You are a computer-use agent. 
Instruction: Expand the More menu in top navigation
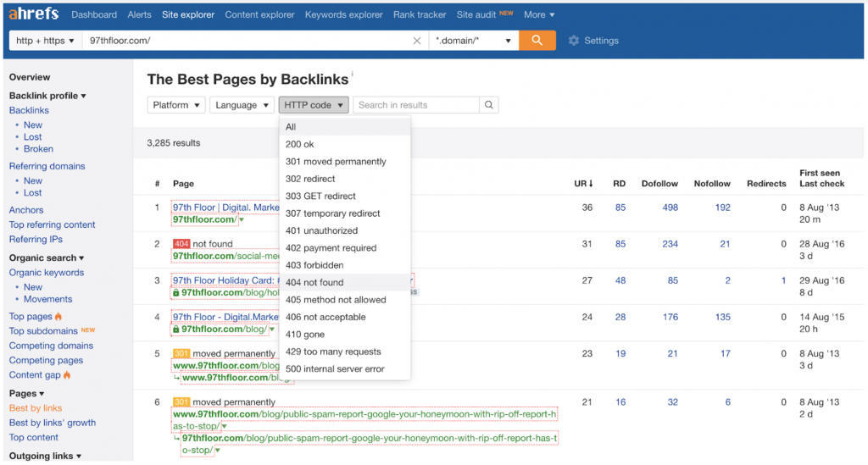click(539, 15)
